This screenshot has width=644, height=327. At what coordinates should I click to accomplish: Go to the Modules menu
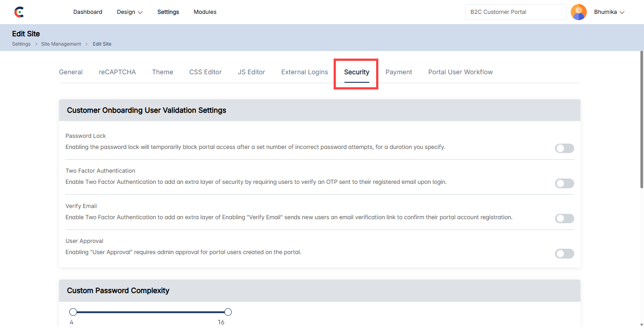(x=205, y=12)
